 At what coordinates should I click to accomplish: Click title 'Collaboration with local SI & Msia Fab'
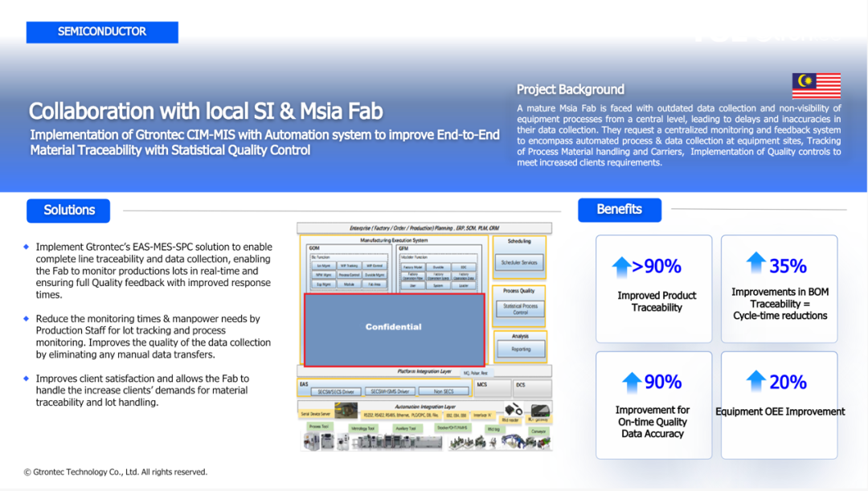(x=206, y=111)
